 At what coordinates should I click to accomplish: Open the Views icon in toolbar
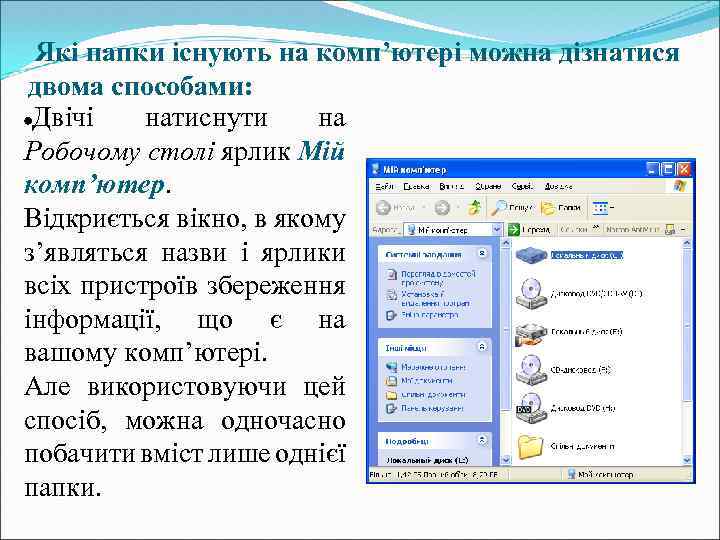pyautogui.click(x=600, y=208)
